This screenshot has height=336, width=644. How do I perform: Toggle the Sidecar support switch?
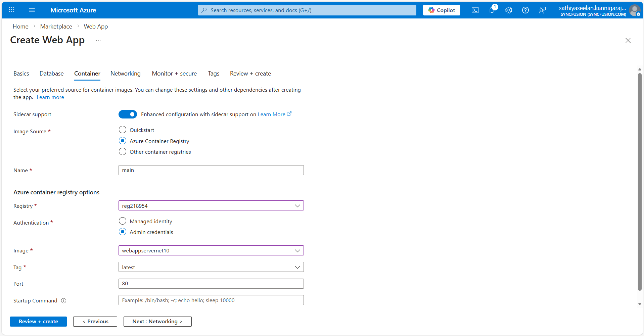pos(128,114)
